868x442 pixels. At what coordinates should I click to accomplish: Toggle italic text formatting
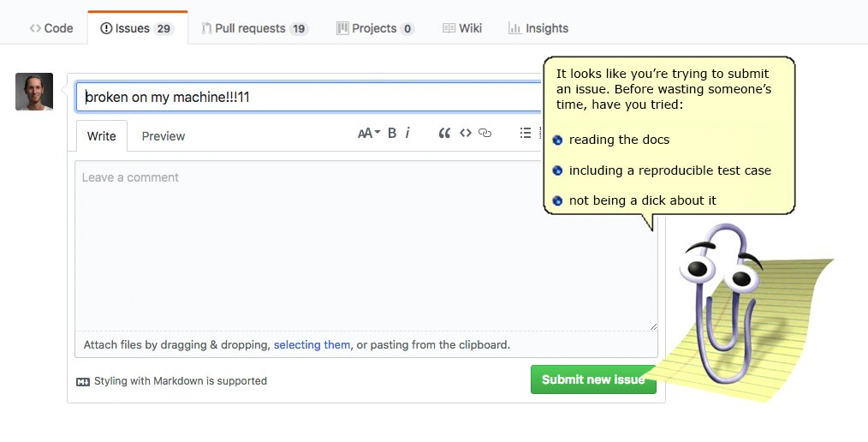[407, 133]
